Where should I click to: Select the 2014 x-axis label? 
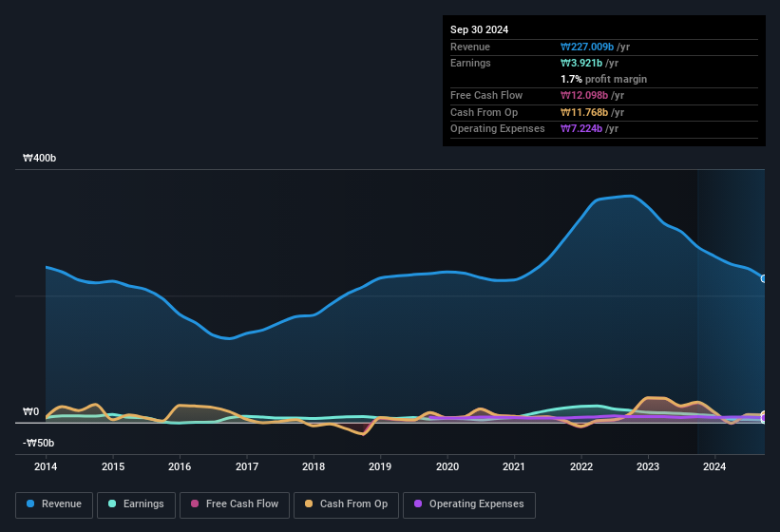[46, 466]
